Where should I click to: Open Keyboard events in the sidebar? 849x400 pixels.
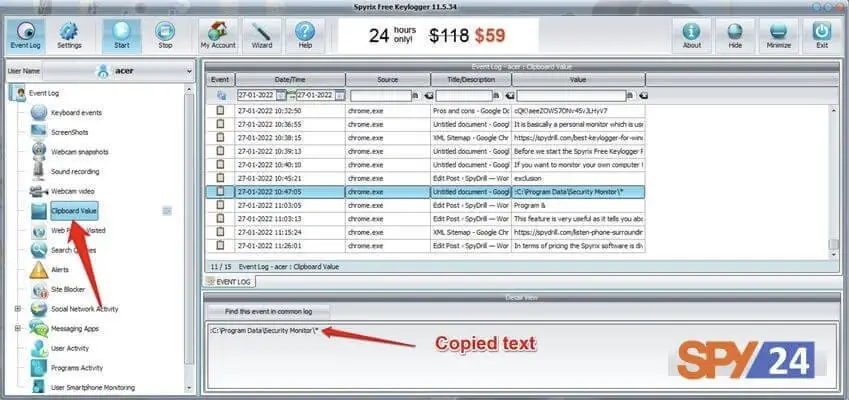(x=76, y=113)
